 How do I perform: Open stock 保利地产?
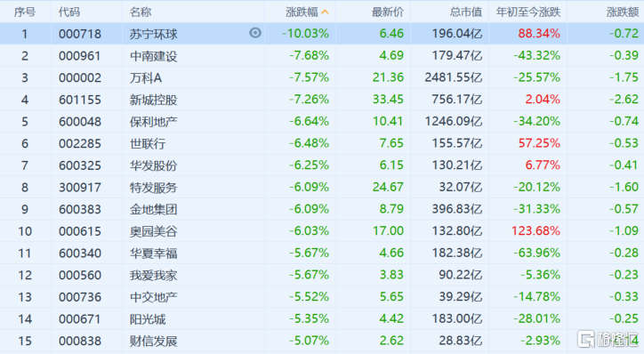pyautogui.click(x=153, y=122)
